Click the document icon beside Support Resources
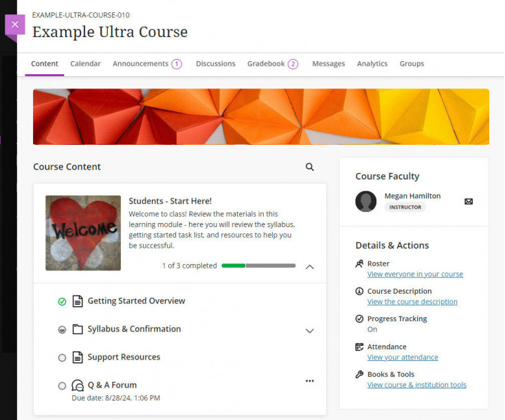 click(x=77, y=358)
